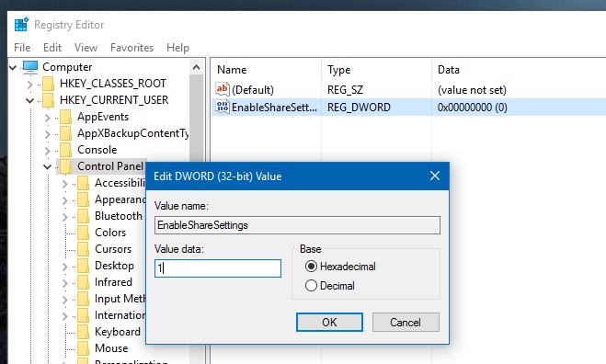This screenshot has height=364, width=606.
Task: Open the File menu
Action: [x=22, y=48]
